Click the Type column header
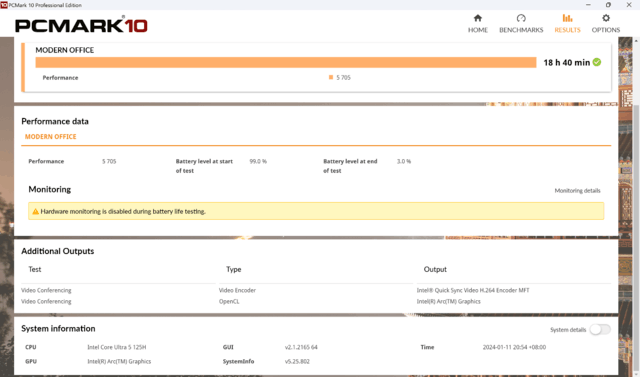 click(x=233, y=269)
